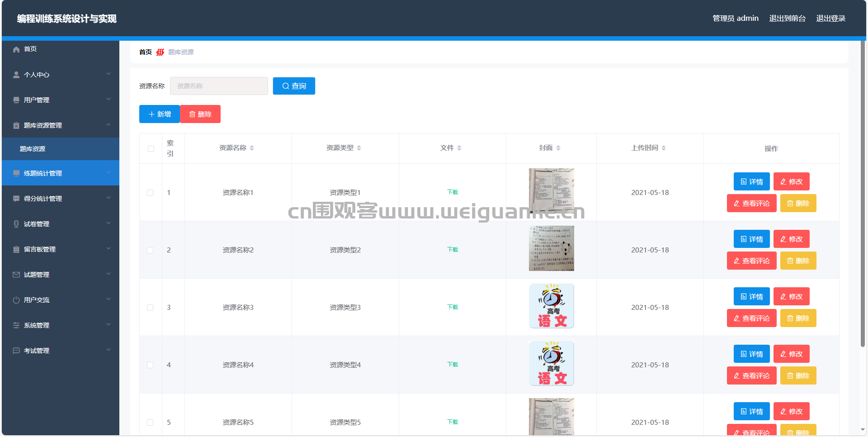Screen dimensions: 868x437
Task: Sort by 资源类型 column arrows
Action: point(359,148)
